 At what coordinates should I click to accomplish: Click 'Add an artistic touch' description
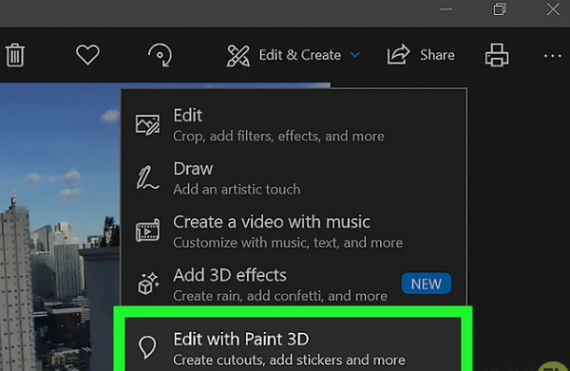point(237,189)
